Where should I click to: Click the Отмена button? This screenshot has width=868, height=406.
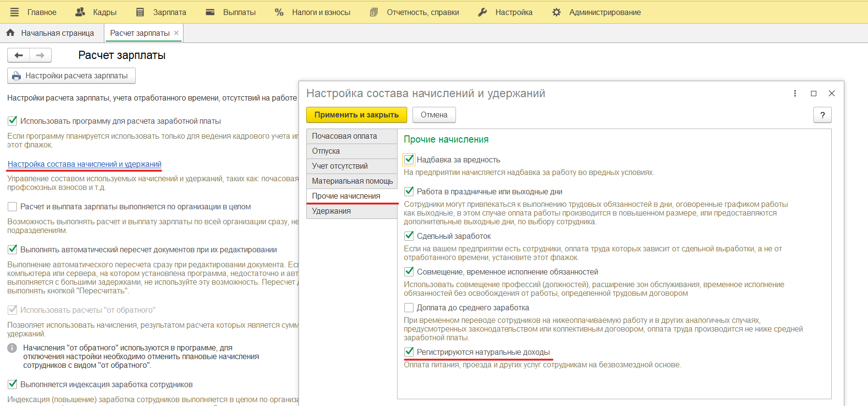pos(434,115)
